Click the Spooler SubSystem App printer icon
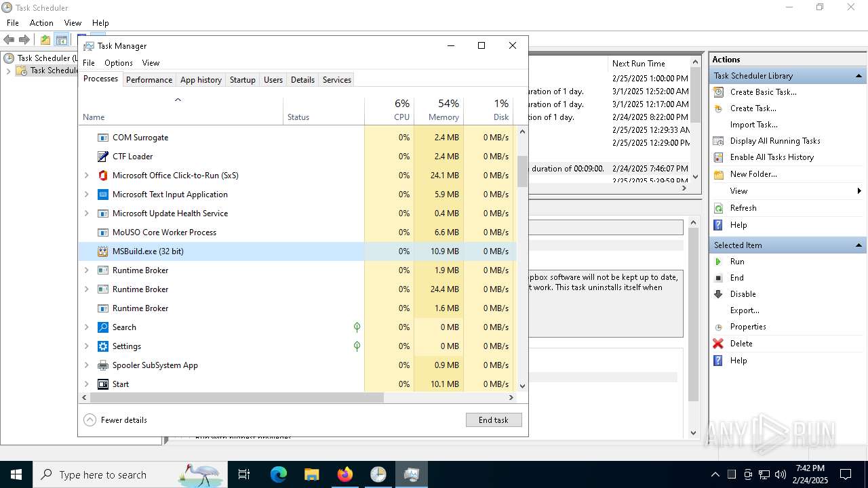The image size is (868, 488). coord(103,365)
